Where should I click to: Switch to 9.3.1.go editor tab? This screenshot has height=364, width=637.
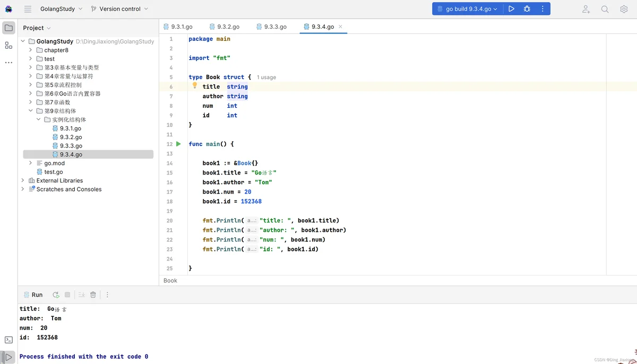(178, 27)
